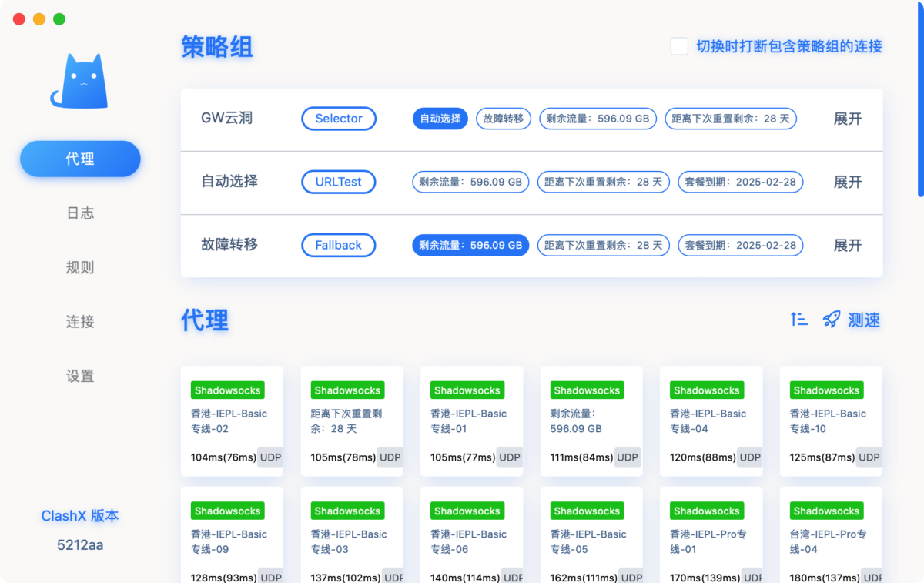The image size is (924, 583).
Task: Click the Fallback type badge
Action: (339, 245)
